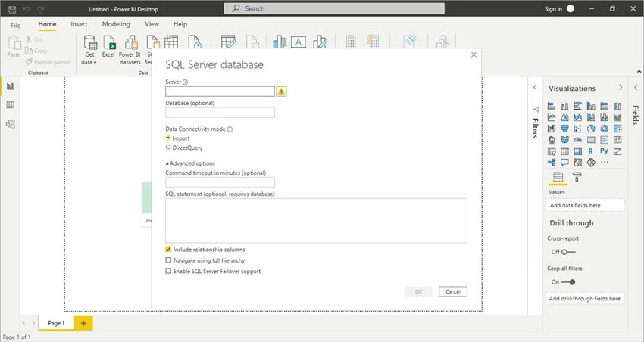Collapse the ribbon with the chevron
This screenshot has height=342, width=644.
point(639,72)
